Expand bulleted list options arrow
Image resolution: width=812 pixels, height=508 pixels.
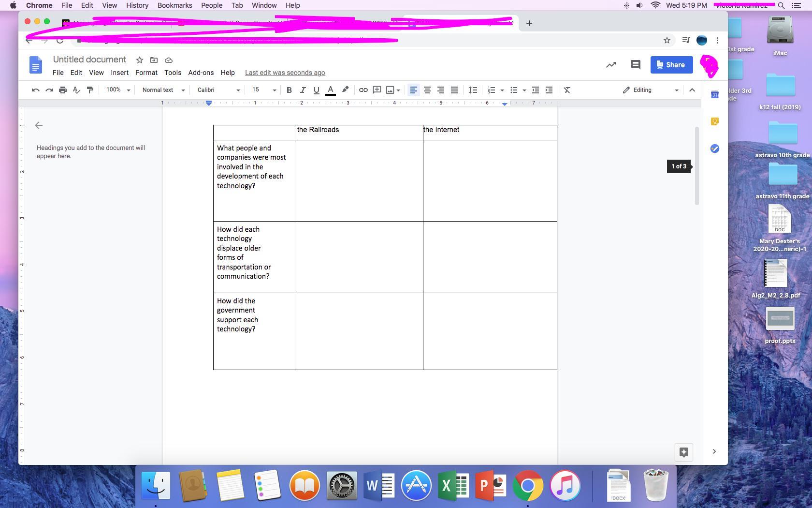click(524, 90)
